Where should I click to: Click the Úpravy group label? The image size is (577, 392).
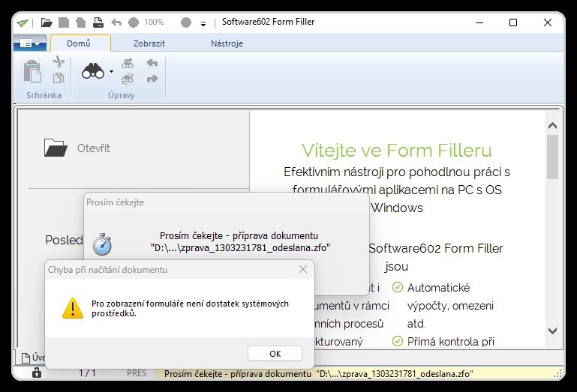pyautogui.click(x=121, y=95)
